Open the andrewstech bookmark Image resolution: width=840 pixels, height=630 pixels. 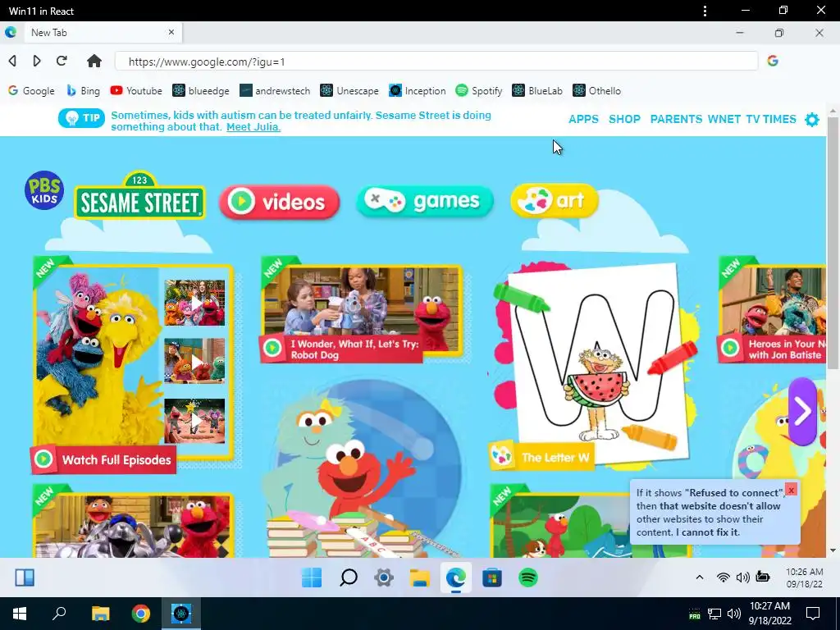click(275, 90)
